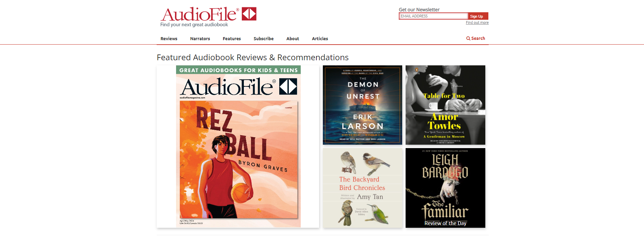Open the Articles menu
This screenshot has height=239, width=644.
(x=320, y=38)
